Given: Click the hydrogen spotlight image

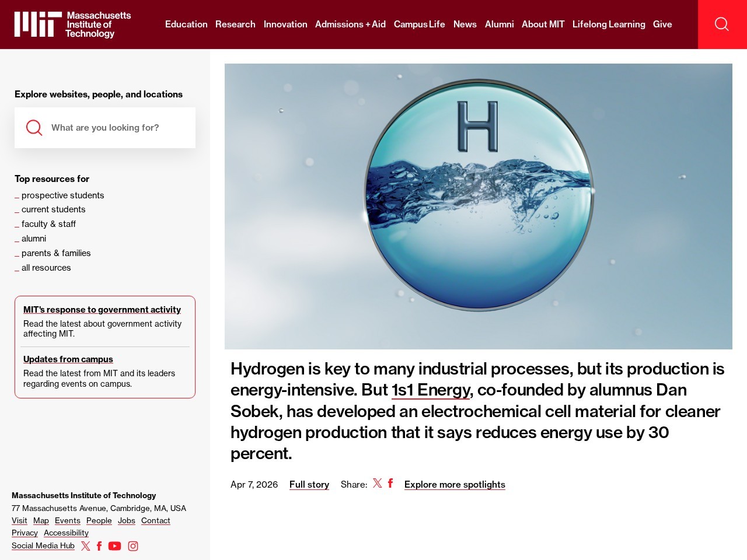Looking at the screenshot, I should [x=479, y=206].
